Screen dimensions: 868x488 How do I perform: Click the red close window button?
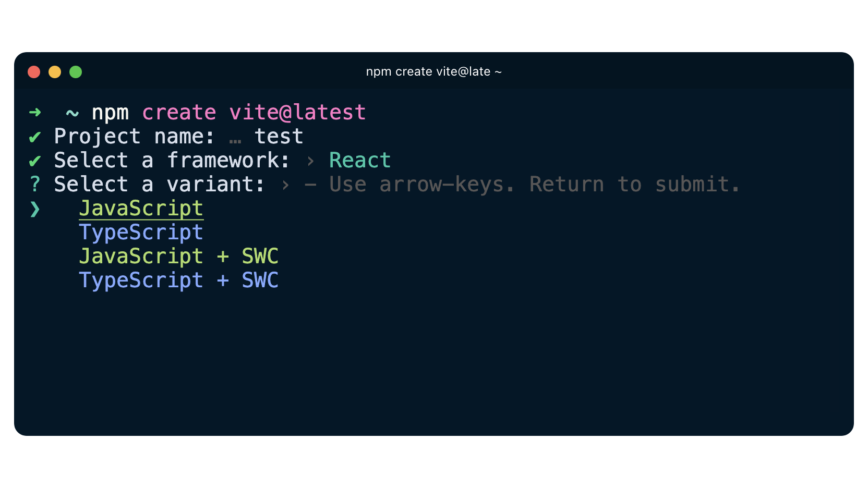34,72
